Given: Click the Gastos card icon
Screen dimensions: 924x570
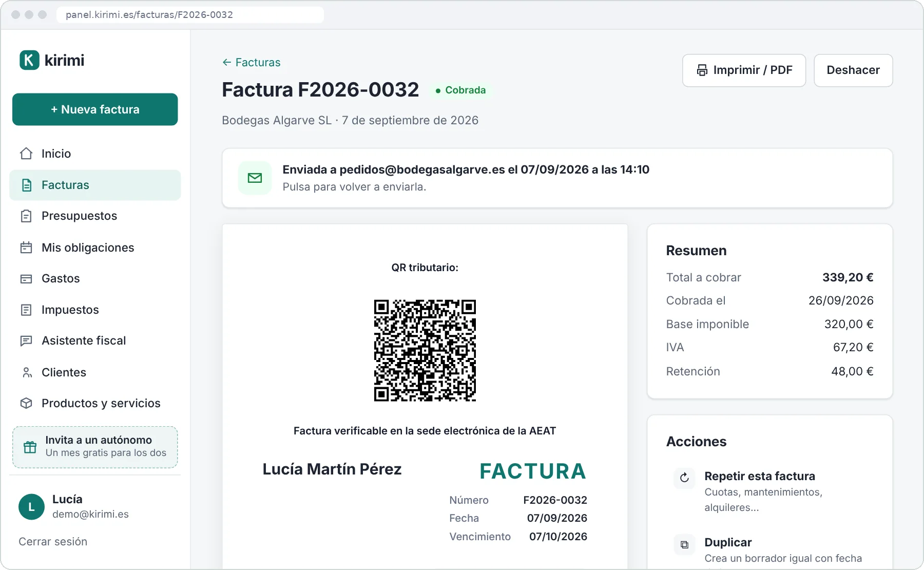Looking at the screenshot, I should pos(26,279).
